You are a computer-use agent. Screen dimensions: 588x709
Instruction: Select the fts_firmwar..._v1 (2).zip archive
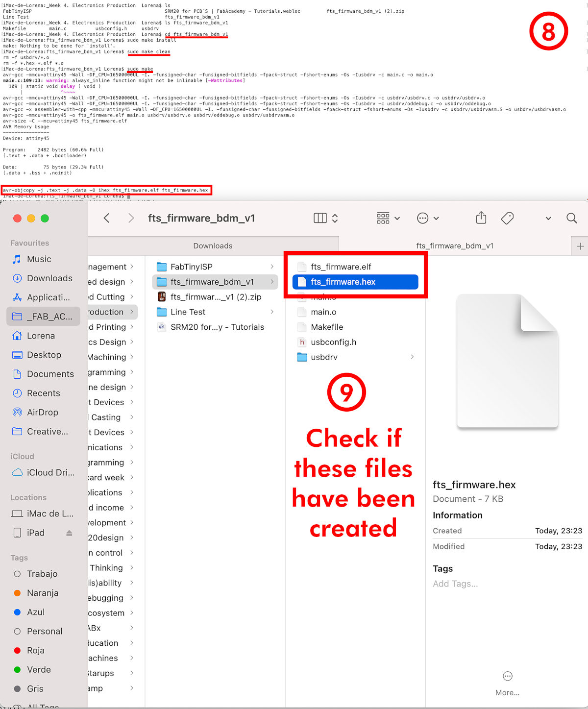pyautogui.click(x=215, y=297)
